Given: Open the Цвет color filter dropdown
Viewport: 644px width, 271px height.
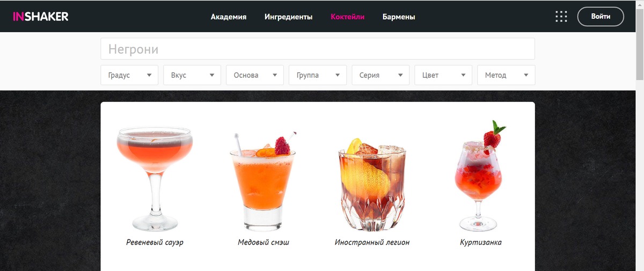Looking at the screenshot, I should (x=443, y=75).
